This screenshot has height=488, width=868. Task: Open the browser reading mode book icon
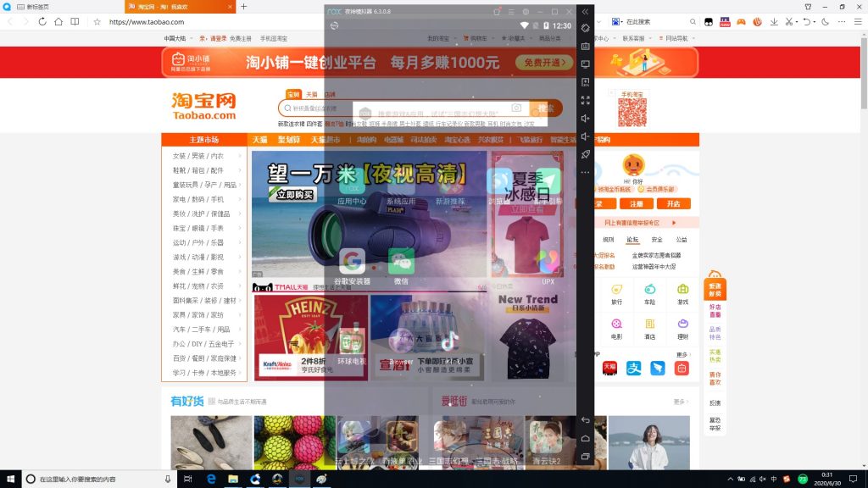[x=75, y=21]
